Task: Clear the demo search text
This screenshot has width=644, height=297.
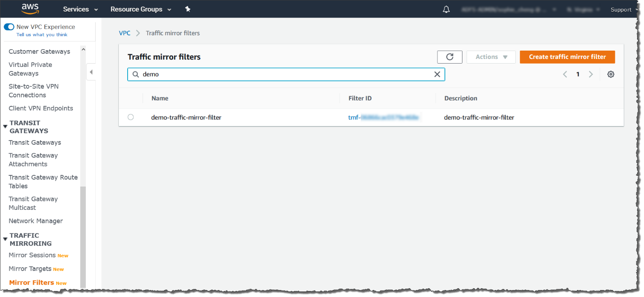Action: click(437, 74)
